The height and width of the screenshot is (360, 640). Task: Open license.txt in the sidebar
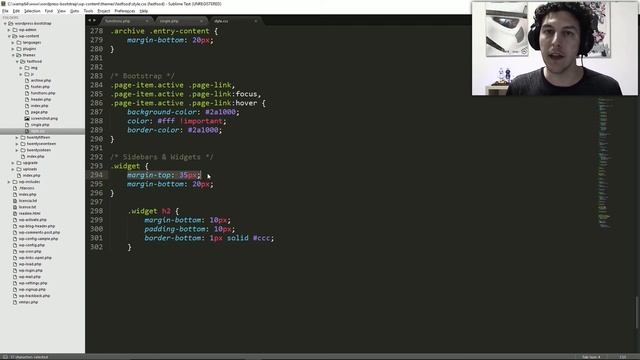click(28, 207)
